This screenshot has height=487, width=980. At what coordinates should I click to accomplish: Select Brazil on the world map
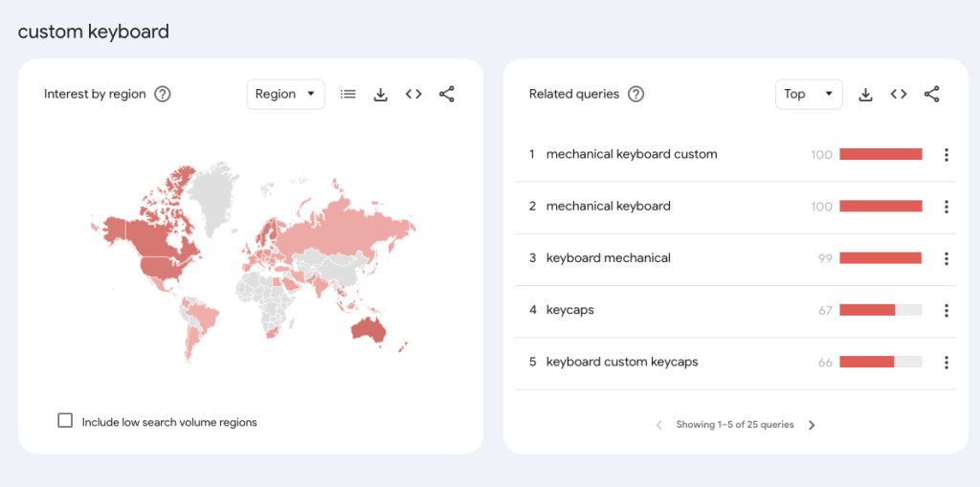(x=203, y=316)
